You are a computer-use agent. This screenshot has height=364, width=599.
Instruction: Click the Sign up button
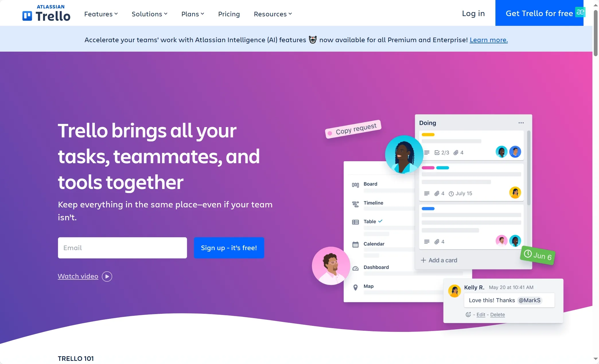coord(228,247)
